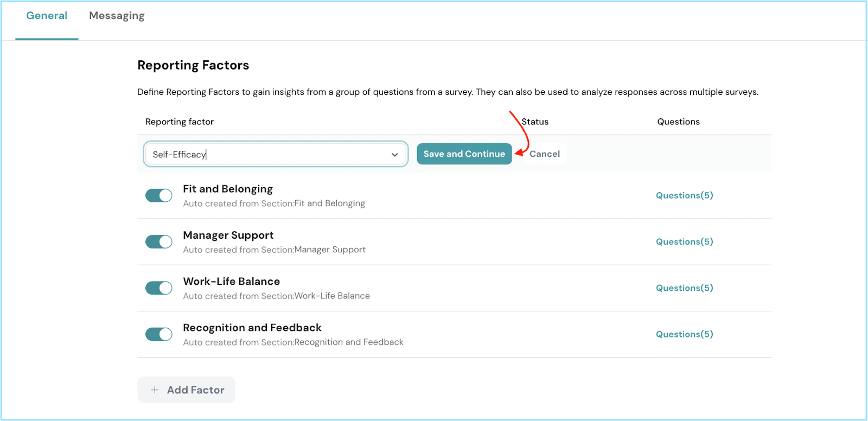
Task: Toggle the Work-Life Balance factor off
Action: (159, 288)
